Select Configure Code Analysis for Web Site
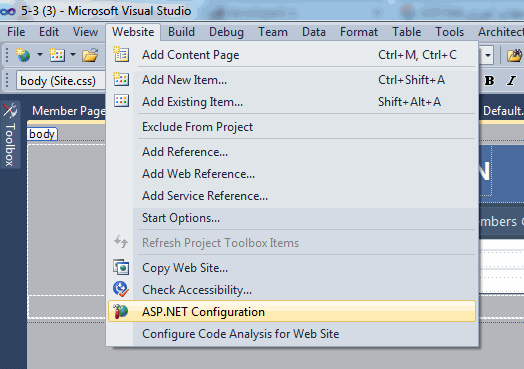 click(292, 334)
